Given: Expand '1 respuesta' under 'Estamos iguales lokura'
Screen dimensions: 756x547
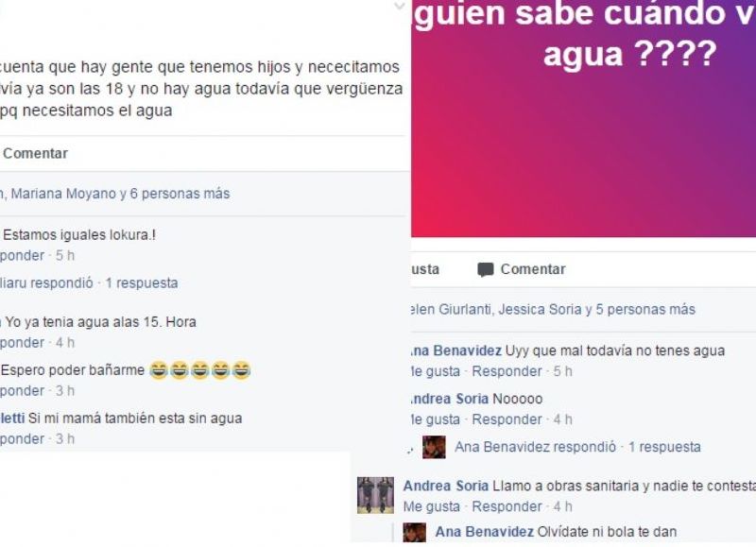Looking at the screenshot, I should pos(142,282).
